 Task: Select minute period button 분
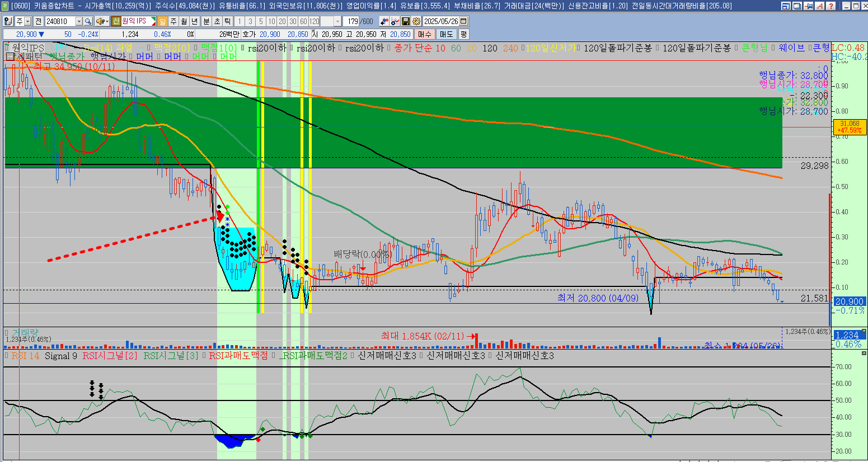206,21
